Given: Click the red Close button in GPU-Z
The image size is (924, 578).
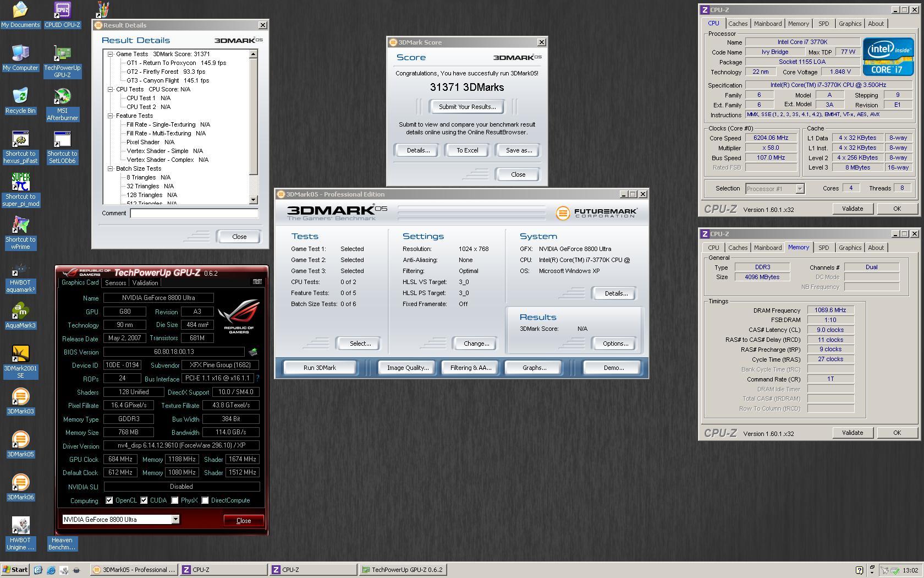Looking at the screenshot, I should click(x=244, y=521).
